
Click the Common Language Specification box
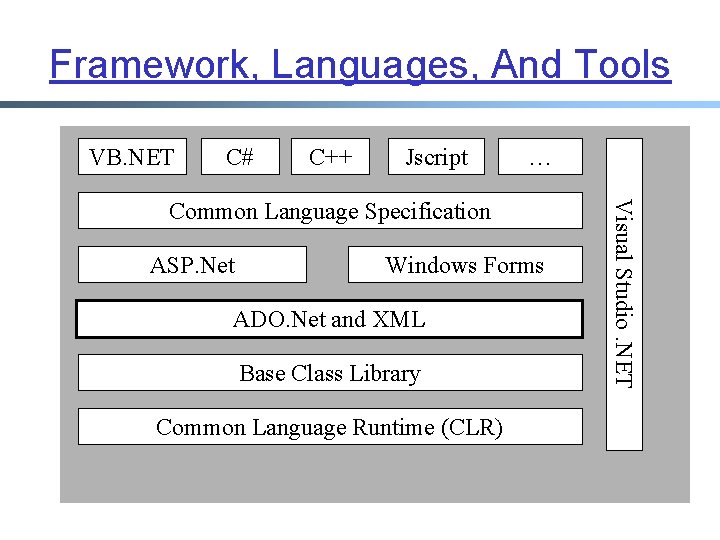(x=330, y=211)
